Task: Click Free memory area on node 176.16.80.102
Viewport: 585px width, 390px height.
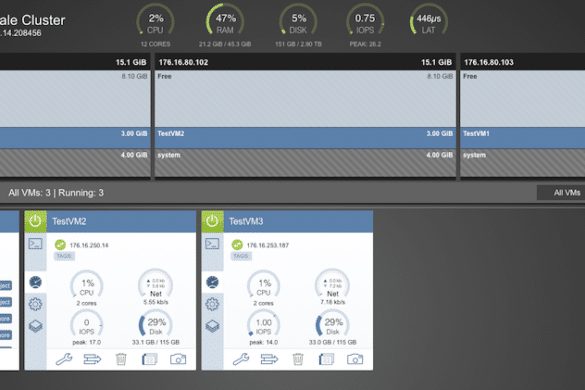Action: [x=306, y=99]
